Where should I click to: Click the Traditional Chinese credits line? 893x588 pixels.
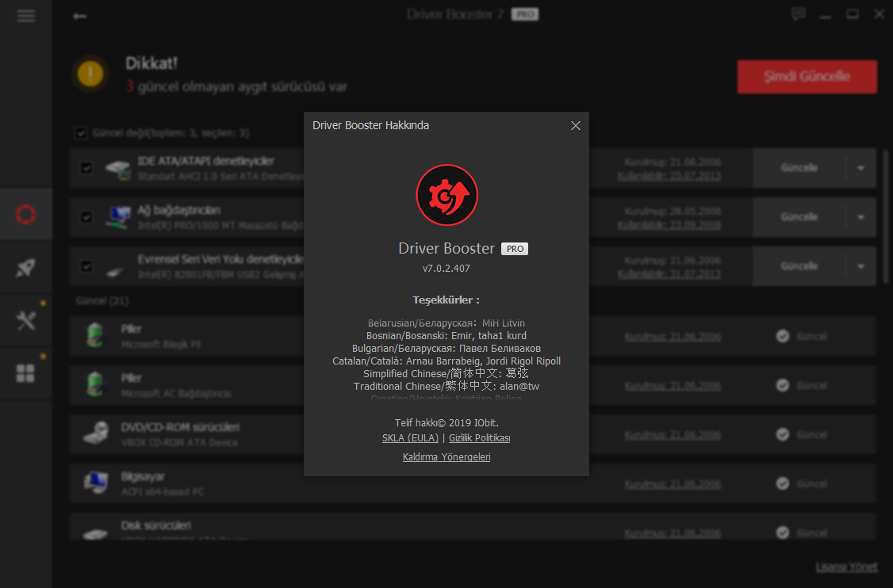coord(446,386)
